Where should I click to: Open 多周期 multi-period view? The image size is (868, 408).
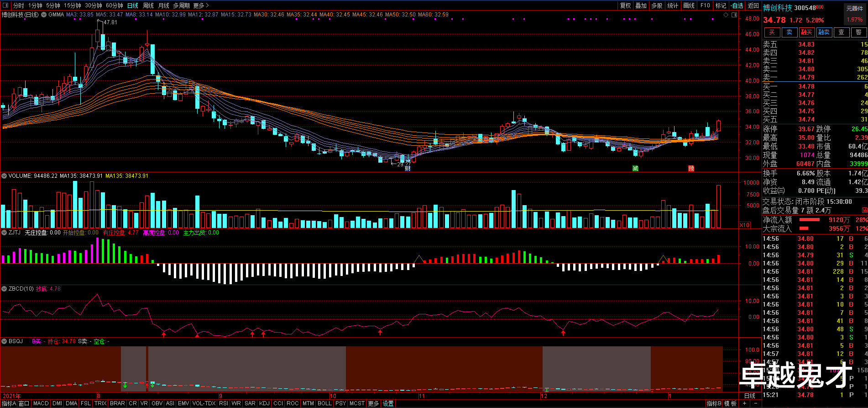tap(181, 5)
